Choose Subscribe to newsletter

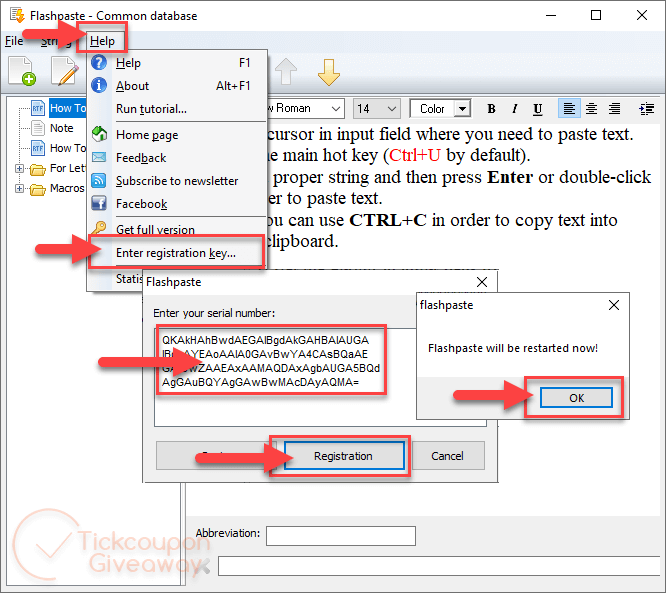(x=177, y=181)
